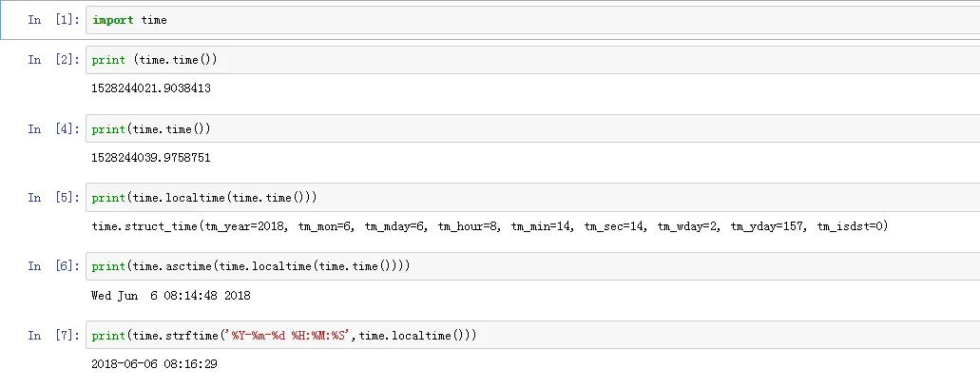Edit the time.strftime code cell
980x389 pixels.
(x=532, y=335)
